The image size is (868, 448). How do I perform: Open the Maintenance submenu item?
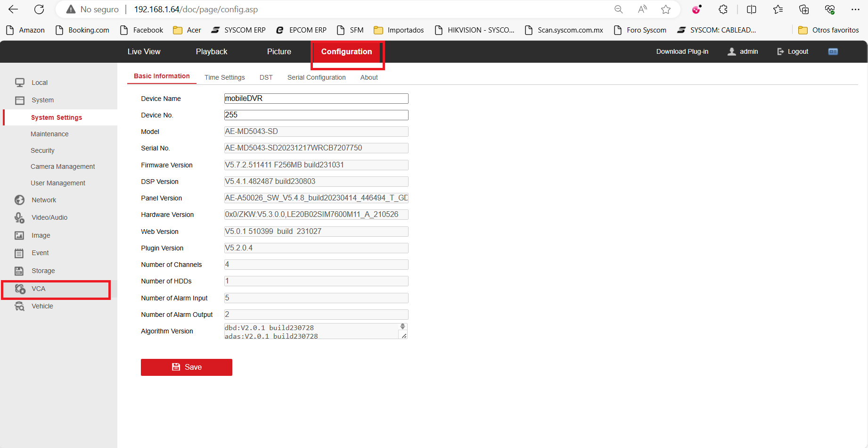[x=49, y=134]
